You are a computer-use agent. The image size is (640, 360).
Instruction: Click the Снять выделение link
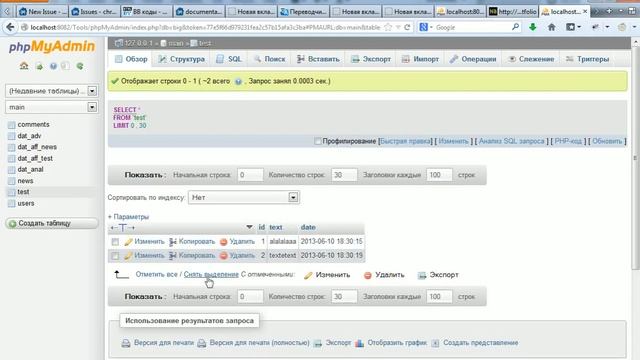[x=211, y=274]
